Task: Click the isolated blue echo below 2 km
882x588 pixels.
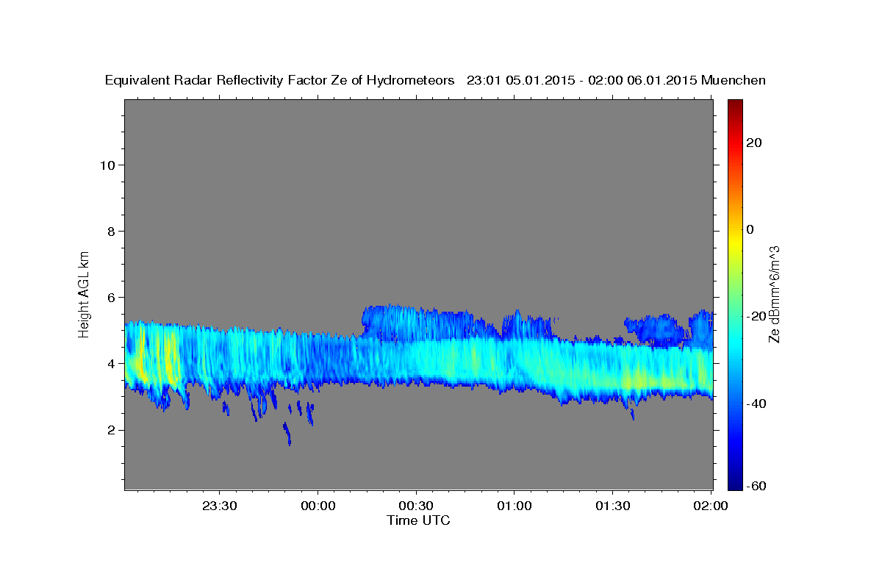Action: pyautogui.click(x=288, y=434)
